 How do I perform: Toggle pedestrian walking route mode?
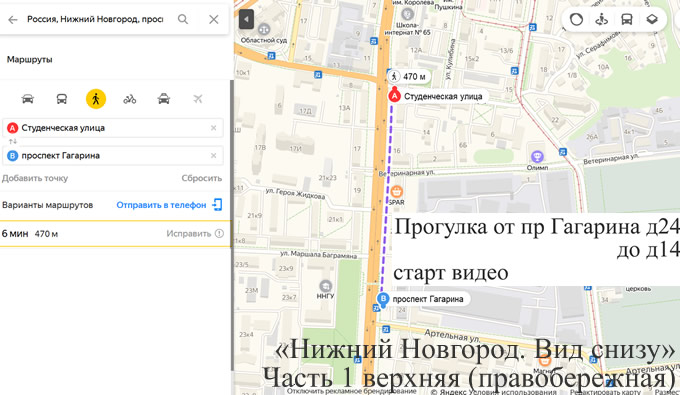[96, 99]
